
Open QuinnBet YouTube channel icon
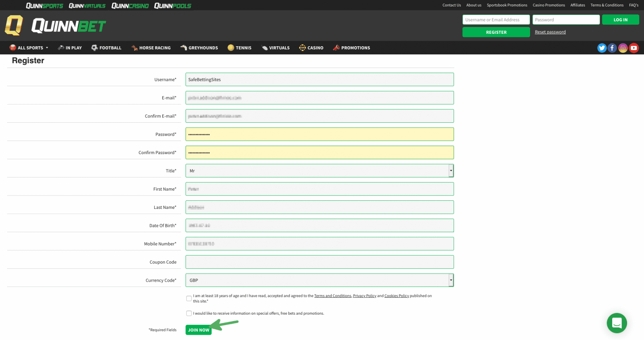point(634,48)
